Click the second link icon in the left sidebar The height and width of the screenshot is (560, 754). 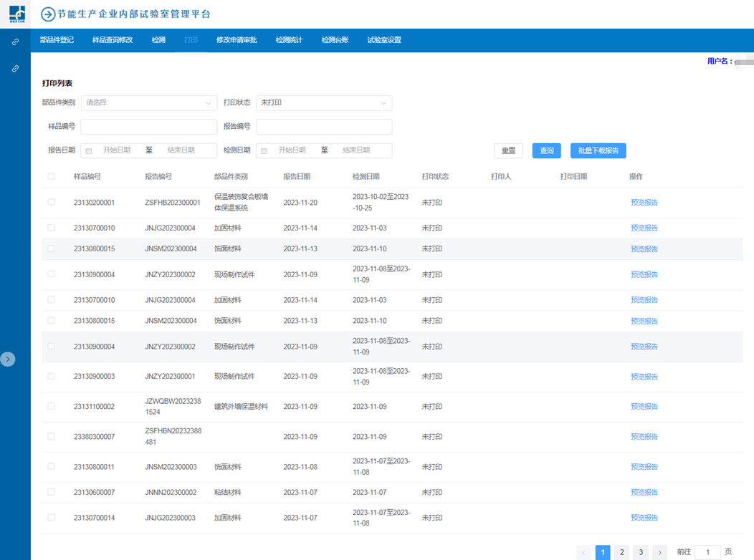coord(15,69)
